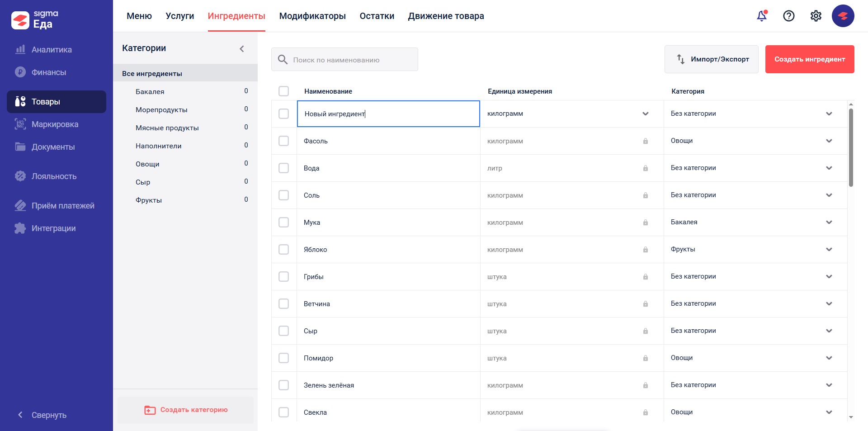This screenshot has height=431, width=868.
Task: Switch to the Модификаторы tab
Action: (x=312, y=16)
